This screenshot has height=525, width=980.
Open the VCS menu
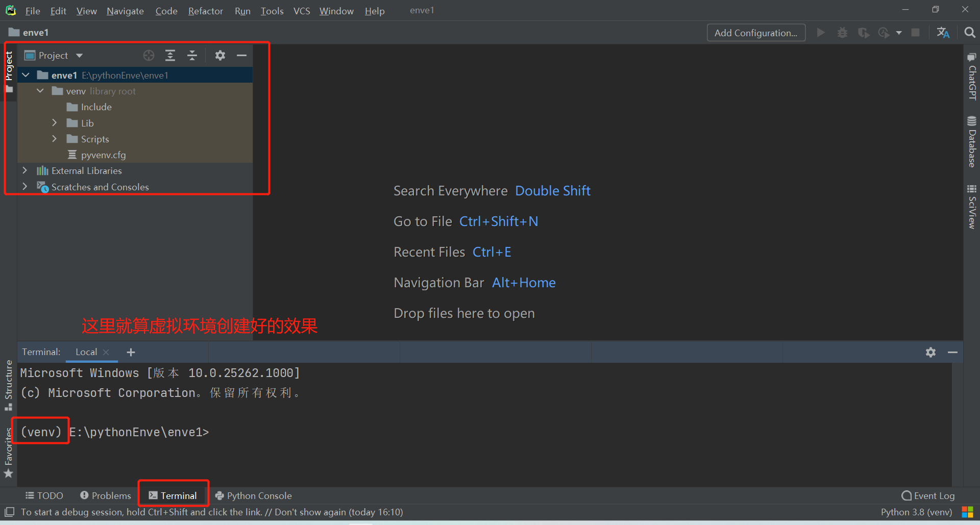click(x=302, y=11)
